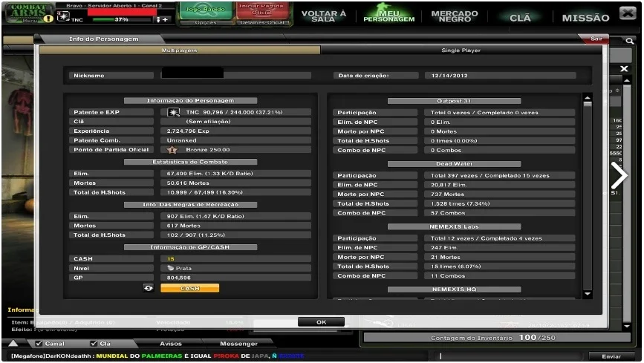The width and height of the screenshot is (644, 363).
Task: Toggle the Clã chat checkbox
Action: coord(94,343)
